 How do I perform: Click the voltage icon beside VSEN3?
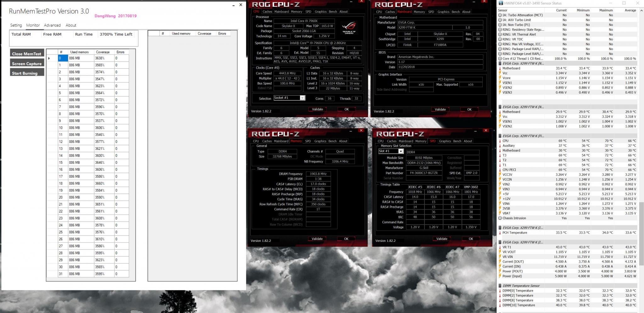(500, 92)
